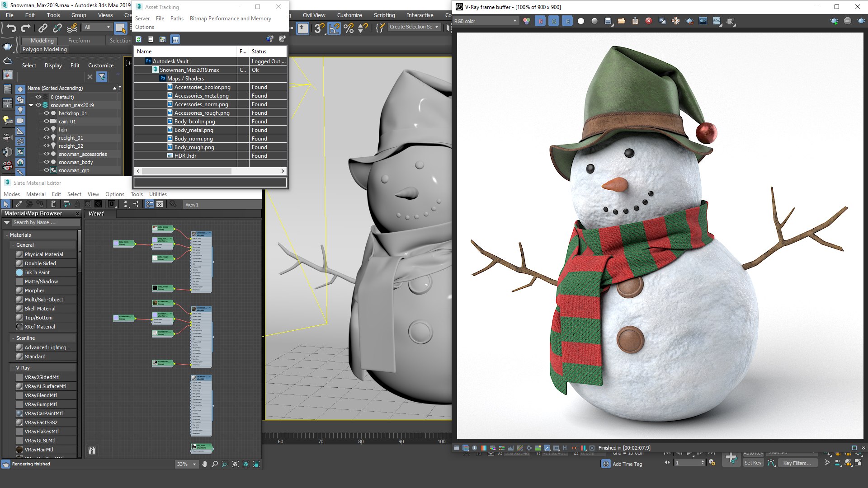Select the Ink 'n Paint material

[x=37, y=272]
